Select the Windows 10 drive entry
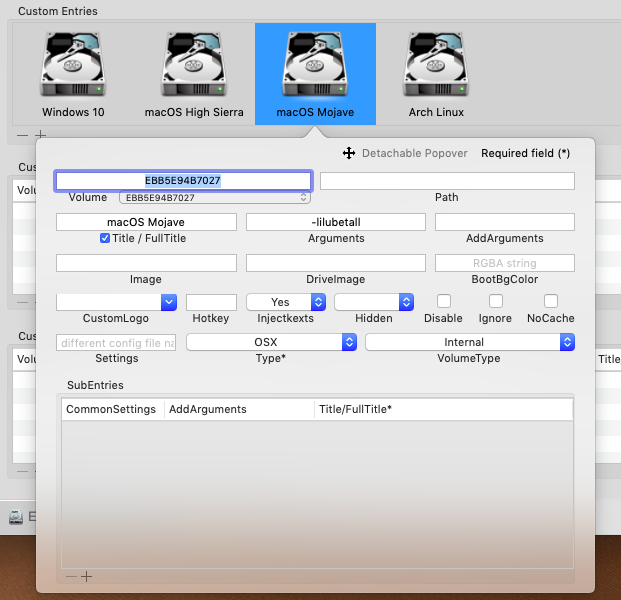This screenshot has width=621, height=600. pyautogui.click(x=73, y=74)
